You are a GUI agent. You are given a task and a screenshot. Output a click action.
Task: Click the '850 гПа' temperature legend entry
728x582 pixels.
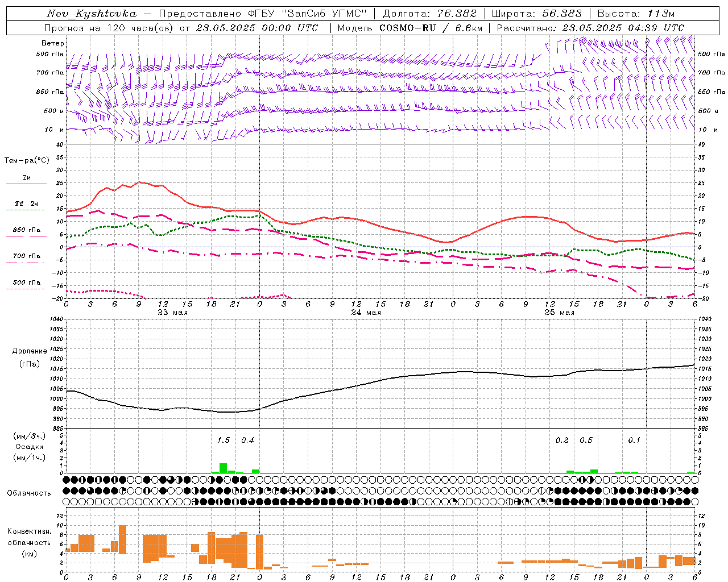(x=27, y=230)
